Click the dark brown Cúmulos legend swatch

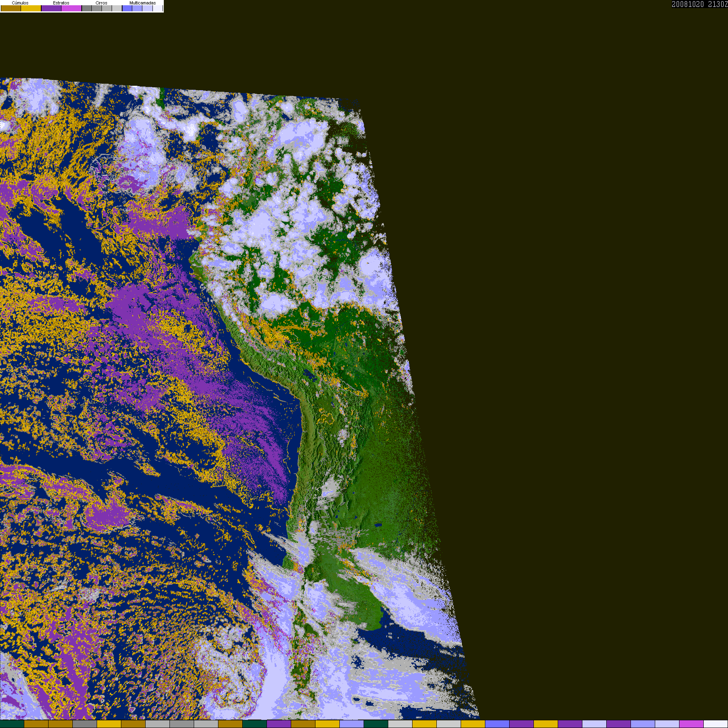pos(11,8)
